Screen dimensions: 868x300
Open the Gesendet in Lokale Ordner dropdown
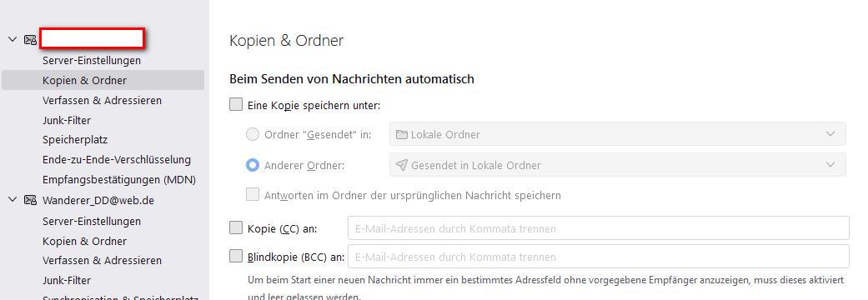(x=618, y=165)
